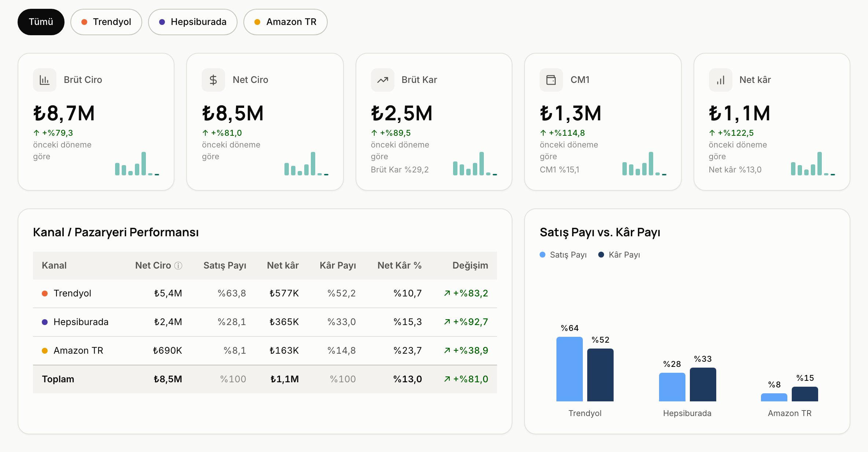Filter by the Hepsiburada channel pill
The width and height of the screenshot is (868, 452).
(193, 22)
